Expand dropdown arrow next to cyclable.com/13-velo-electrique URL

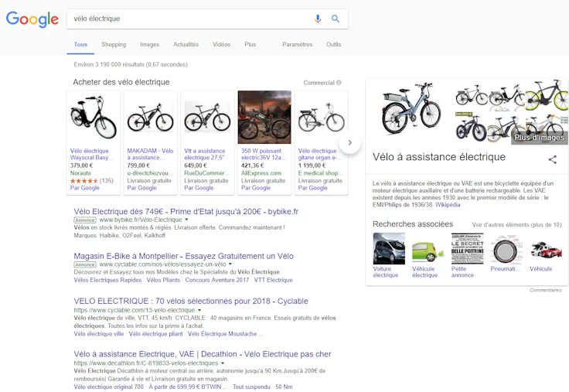[199, 310]
